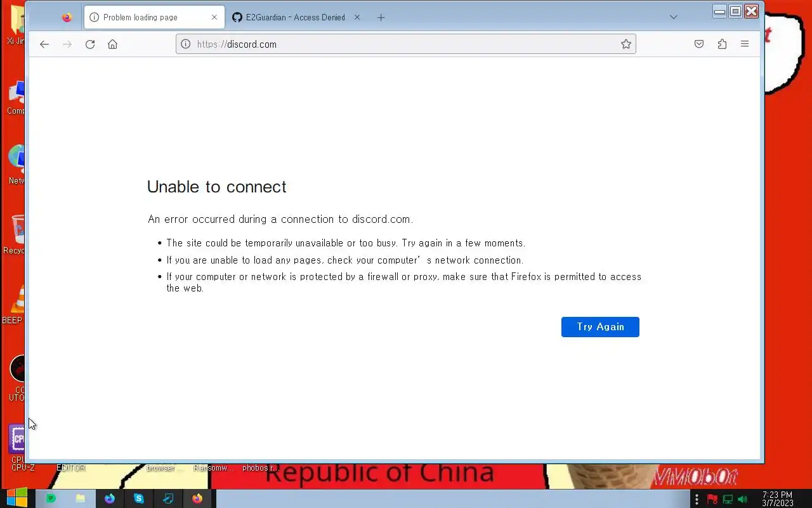Click the Try Again button
This screenshot has height=508, width=812.
[x=600, y=327]
